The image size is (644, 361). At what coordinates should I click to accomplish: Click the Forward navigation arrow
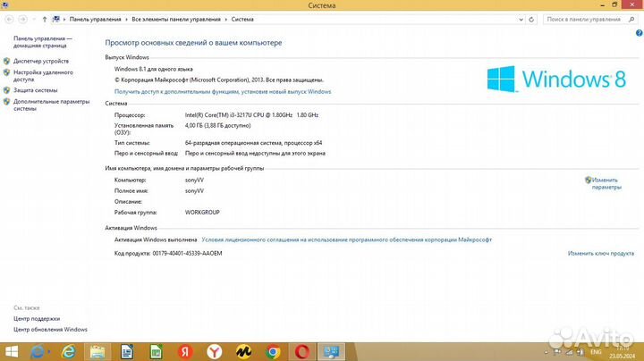(x=23, y=20)
